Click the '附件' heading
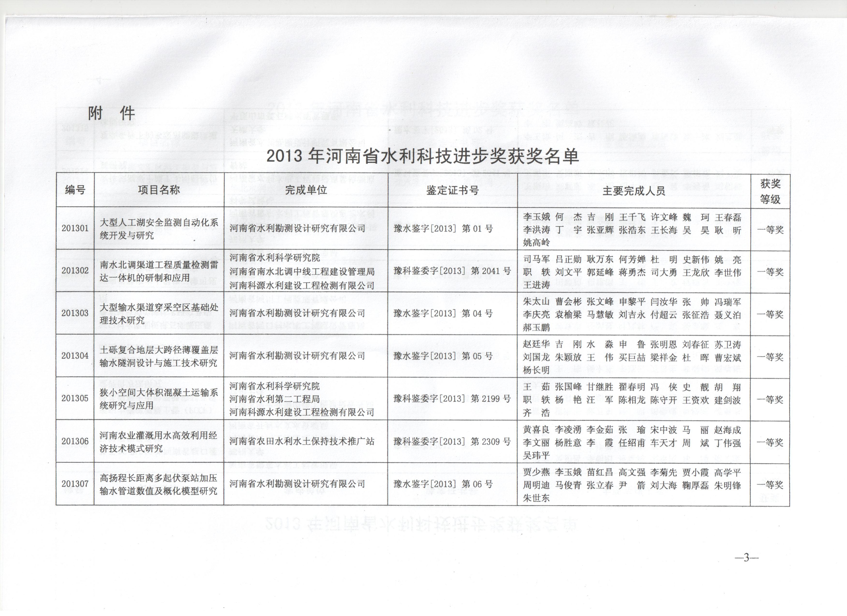 pos(111,114)
